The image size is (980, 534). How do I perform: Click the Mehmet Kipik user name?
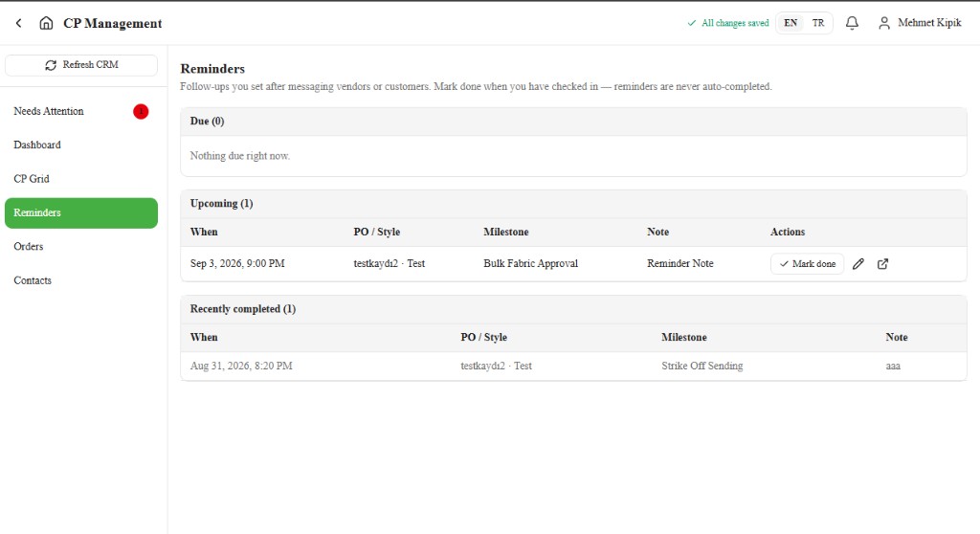[929, 23]
